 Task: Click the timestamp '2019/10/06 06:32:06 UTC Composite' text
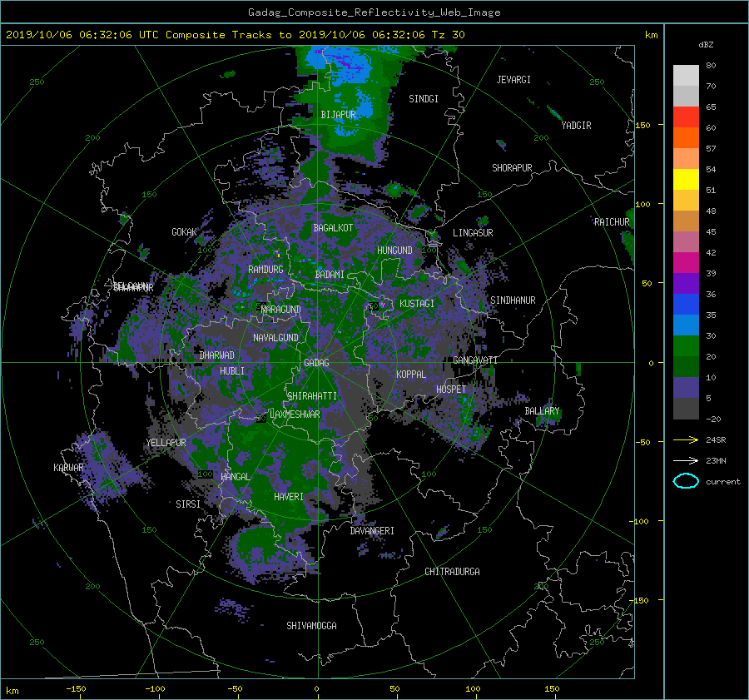115,35
